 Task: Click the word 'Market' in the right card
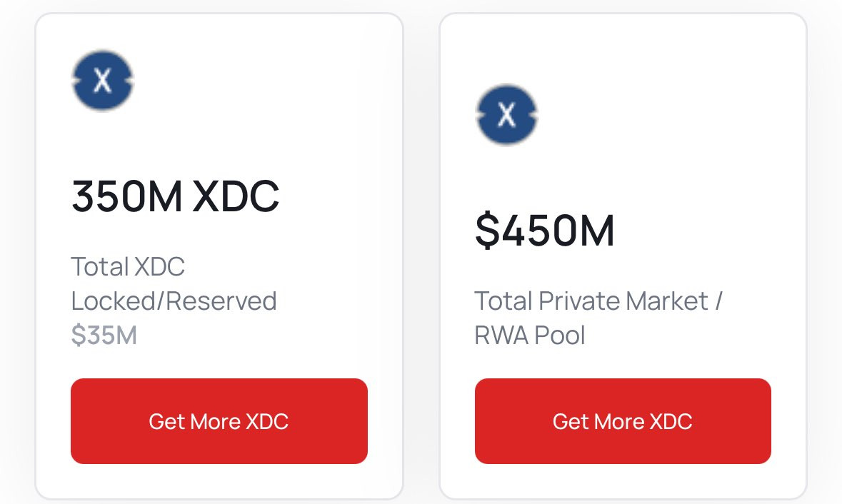pyautogui.click(x=668, y=301)
